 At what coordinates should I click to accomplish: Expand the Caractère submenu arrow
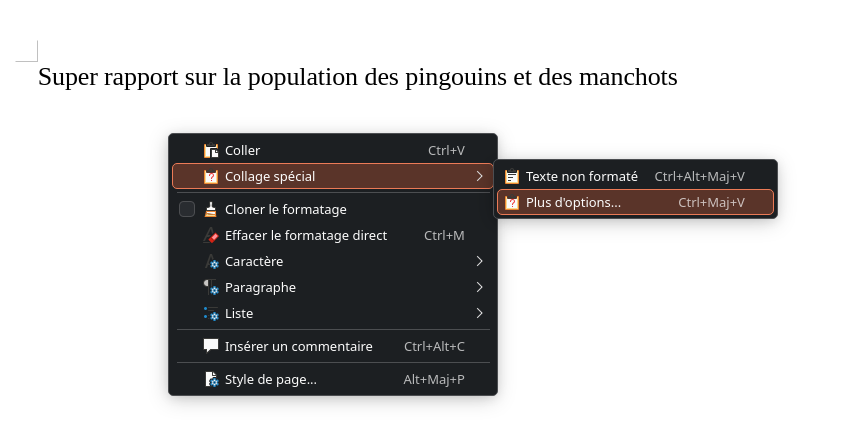tap(480, 261)
